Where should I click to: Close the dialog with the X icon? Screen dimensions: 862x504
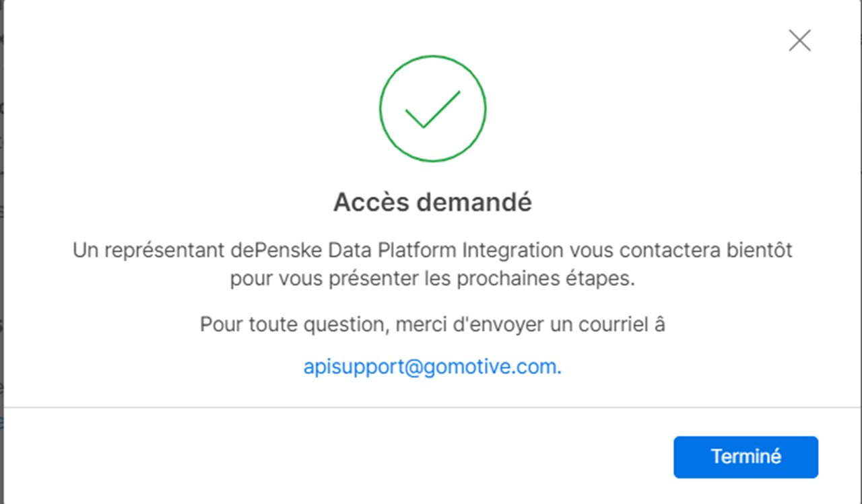coord(799,40)
